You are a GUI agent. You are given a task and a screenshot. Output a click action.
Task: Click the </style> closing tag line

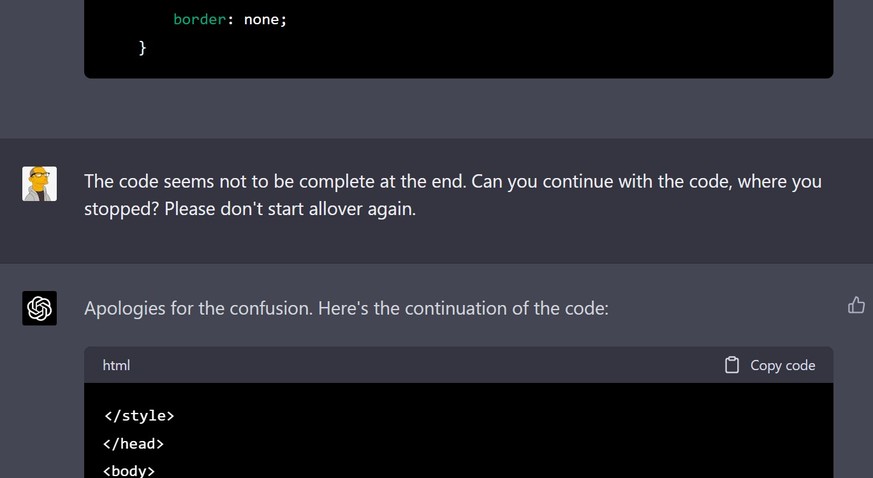[x=139, y=416]
